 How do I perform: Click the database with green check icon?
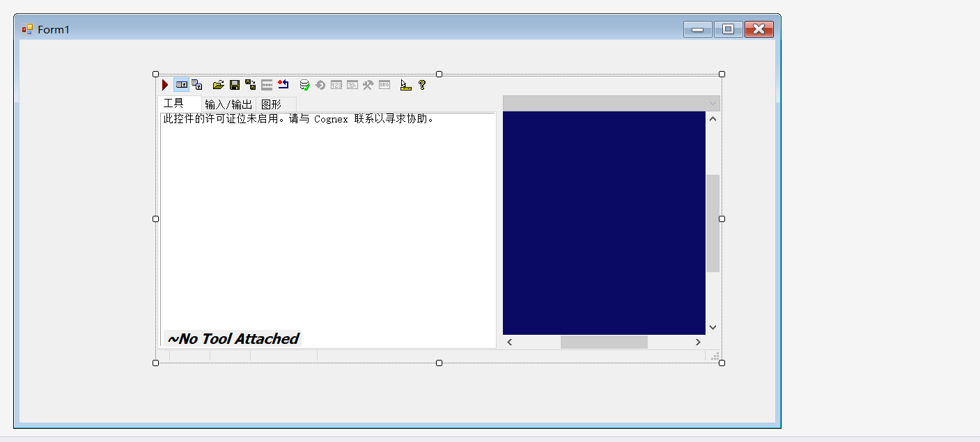(304, 85)
